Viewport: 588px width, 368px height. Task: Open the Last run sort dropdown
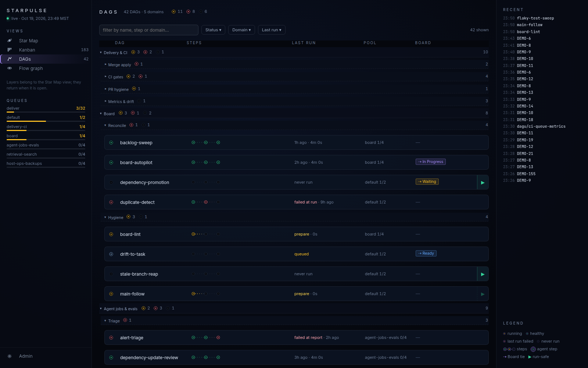tap(272, 30)
